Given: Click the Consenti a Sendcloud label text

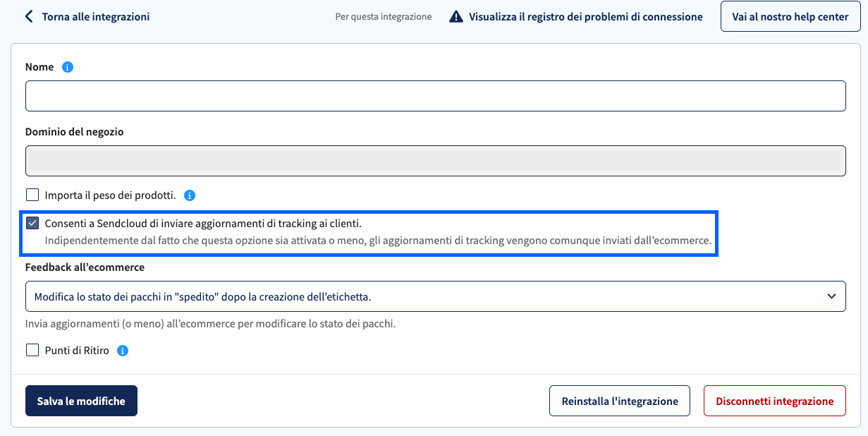Looking at the screenshot, I should point(203,224).
